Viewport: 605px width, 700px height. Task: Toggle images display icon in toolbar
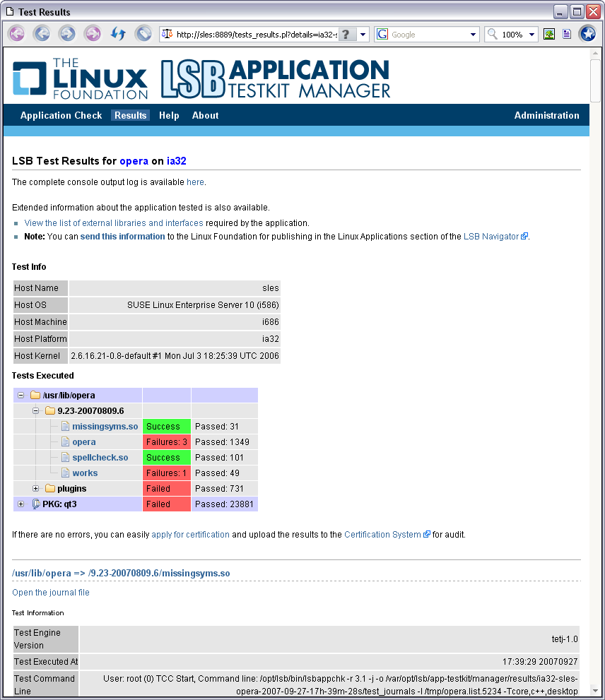(x=549, y=34)
